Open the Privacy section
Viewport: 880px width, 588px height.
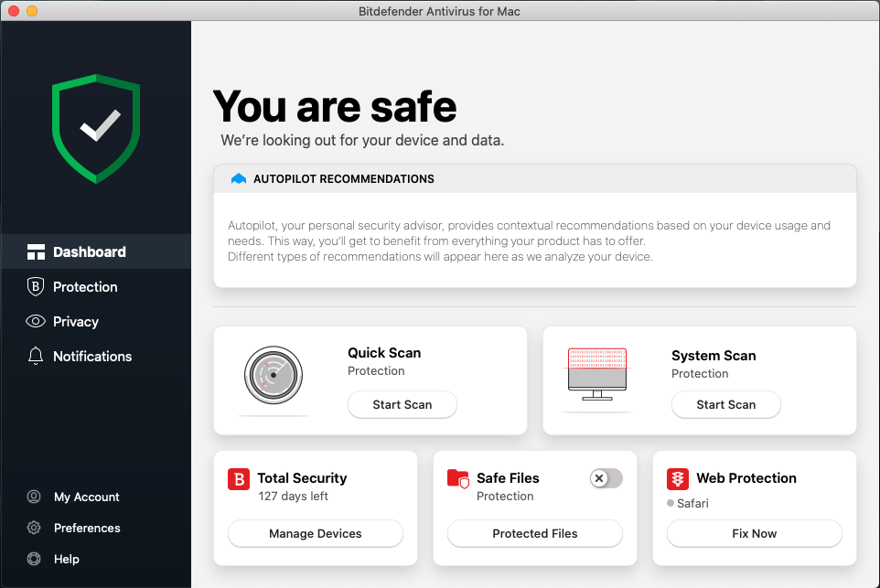click(x=75, y=321)
